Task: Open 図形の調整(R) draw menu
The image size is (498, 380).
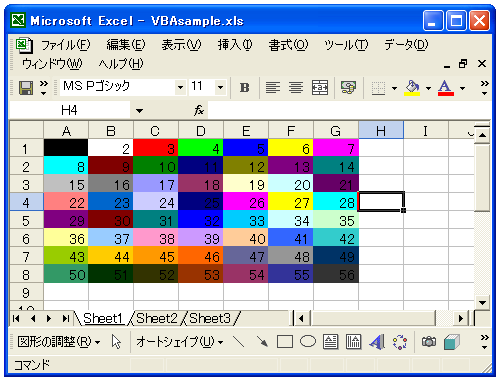Action: pyautogui.click(x=59, y=342)
